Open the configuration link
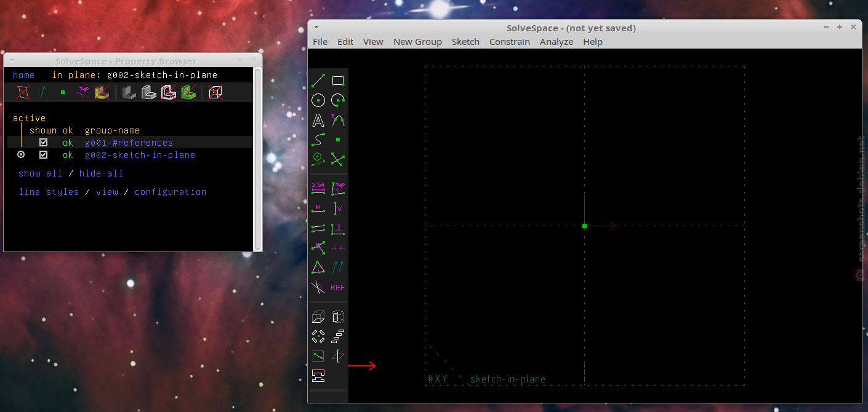The image size is (868, 412). 171,192
